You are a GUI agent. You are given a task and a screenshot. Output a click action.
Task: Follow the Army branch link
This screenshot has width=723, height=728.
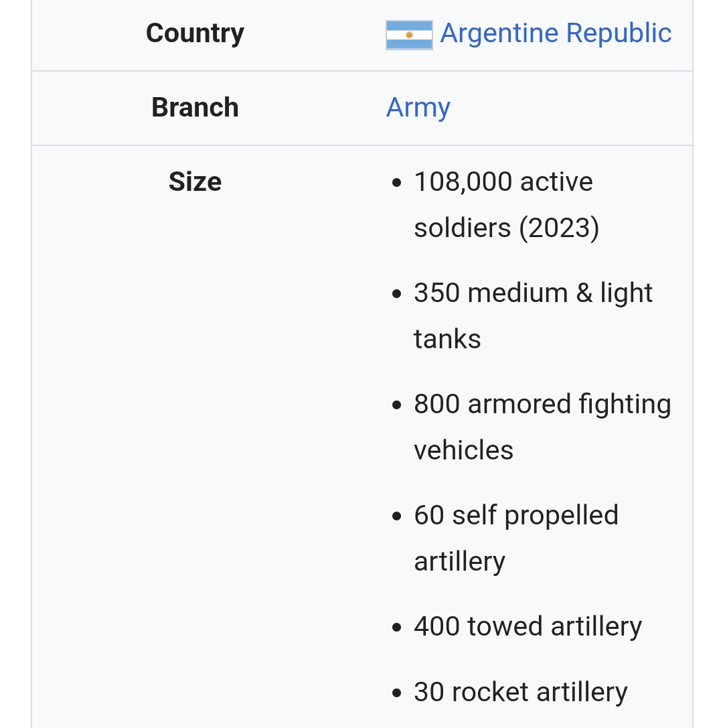pos(418,107)
